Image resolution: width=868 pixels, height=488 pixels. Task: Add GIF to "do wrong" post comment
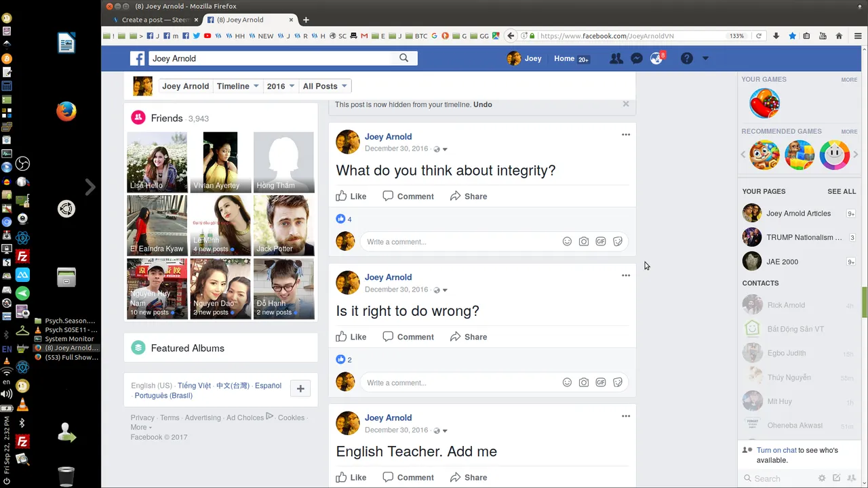point(601,382)
